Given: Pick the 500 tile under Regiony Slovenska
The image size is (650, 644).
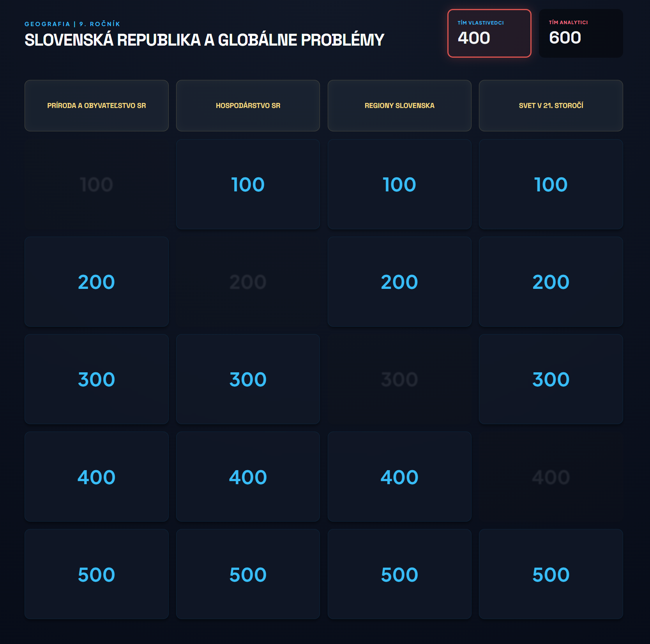Looking at the screenshot, I should (x=399, y=574).
